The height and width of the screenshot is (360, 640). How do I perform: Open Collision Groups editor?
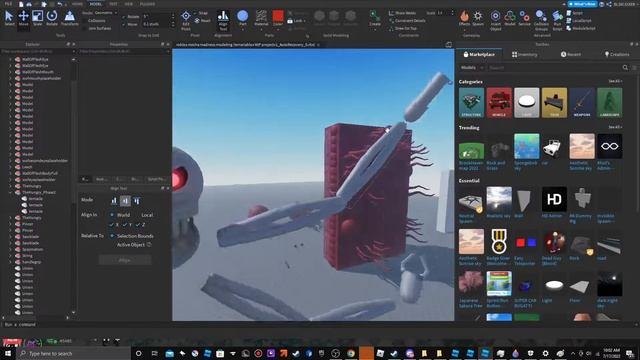click(x=541, y=20)
